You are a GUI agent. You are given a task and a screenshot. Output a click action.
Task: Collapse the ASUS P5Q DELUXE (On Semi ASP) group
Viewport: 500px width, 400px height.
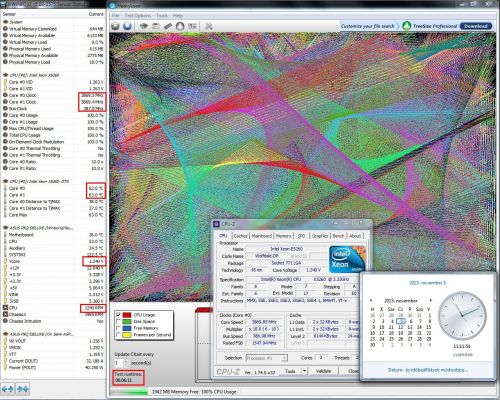click(5, 334)
